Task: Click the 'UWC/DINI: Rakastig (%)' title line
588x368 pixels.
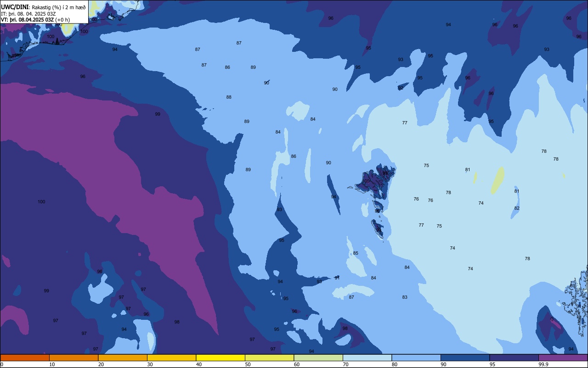Action: [43, 7]
